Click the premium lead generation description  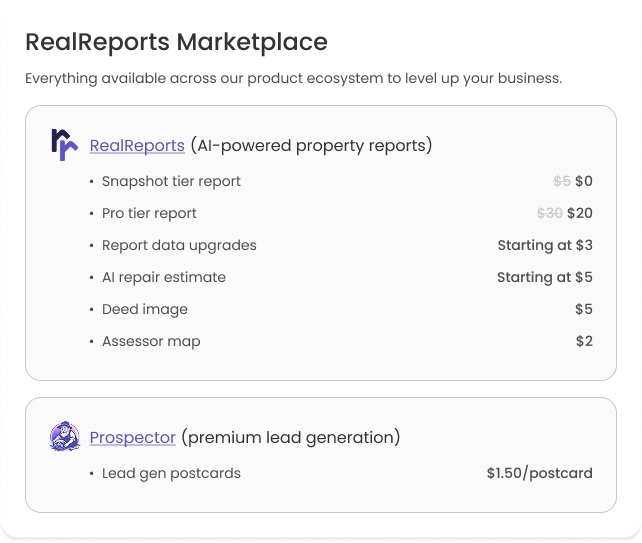(291, 438)
